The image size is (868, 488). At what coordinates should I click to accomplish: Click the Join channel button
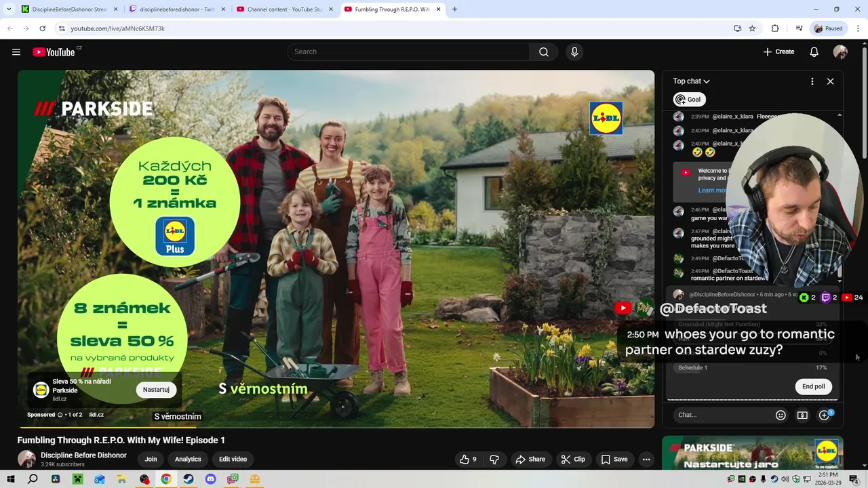click(151, 460)
